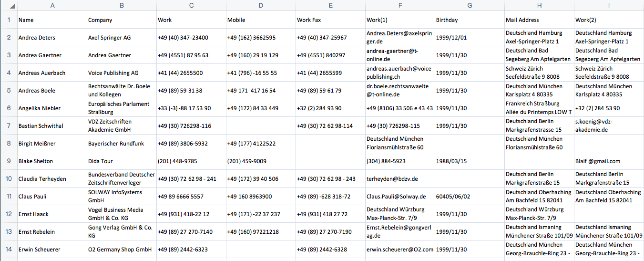Select the 'Voice Publishing AG' cell

[122, 73]
